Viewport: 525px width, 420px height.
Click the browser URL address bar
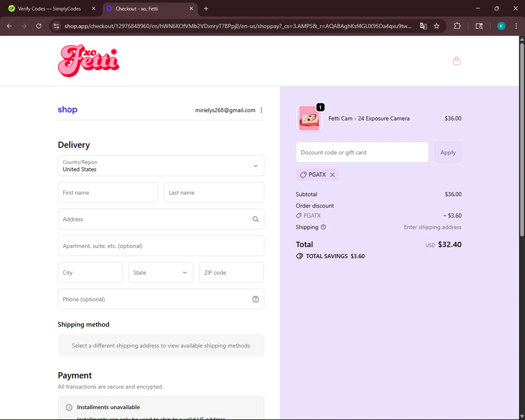click(238, 26)
